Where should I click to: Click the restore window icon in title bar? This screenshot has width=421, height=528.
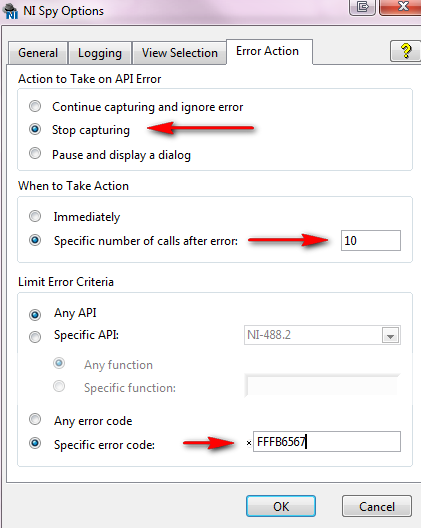click(x=362, y=7)
